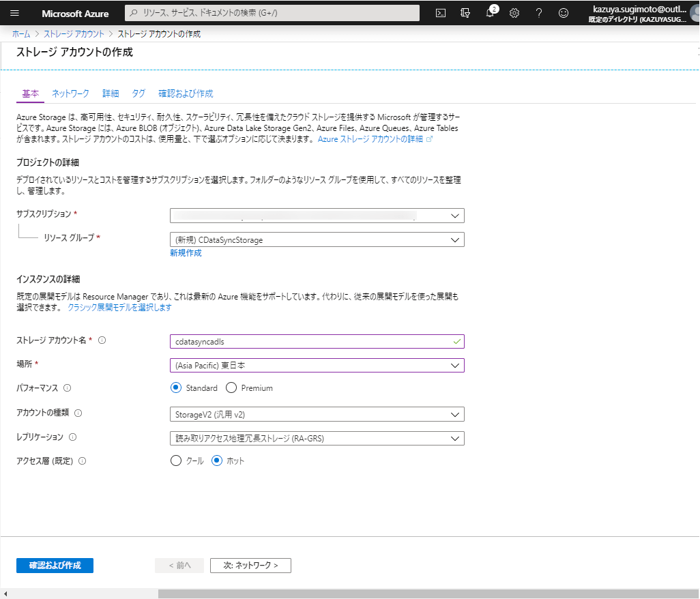Click the Microsoft Azure logo text
This screenshot has height=599, width=700.
(75, 14)
